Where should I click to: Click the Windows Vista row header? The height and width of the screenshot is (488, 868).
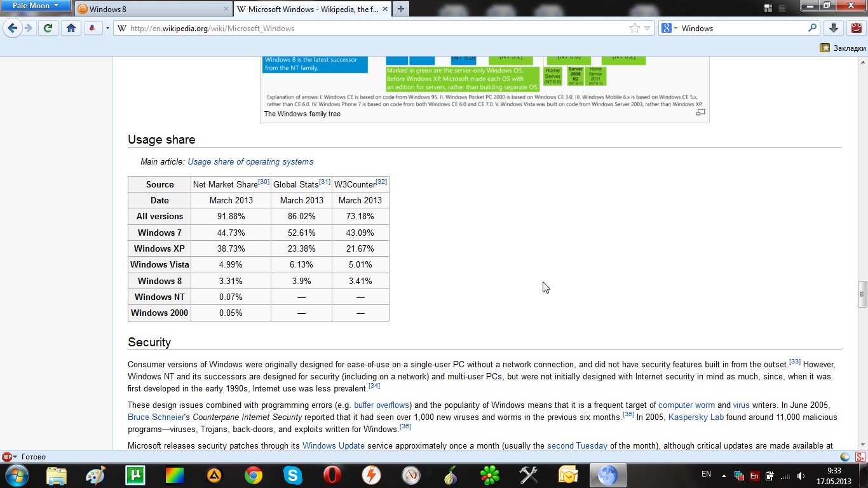159,264
